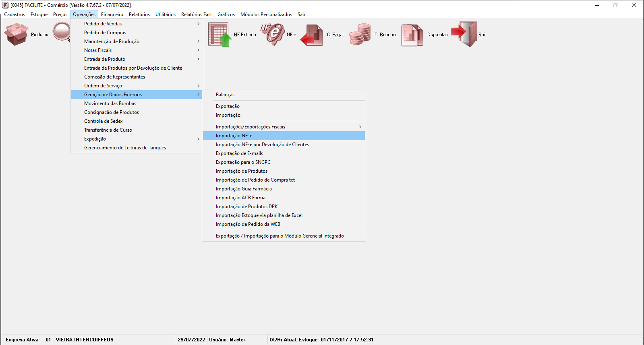
Task: Select Exportação para o SNGPC
Action: [x=284, y=162]
